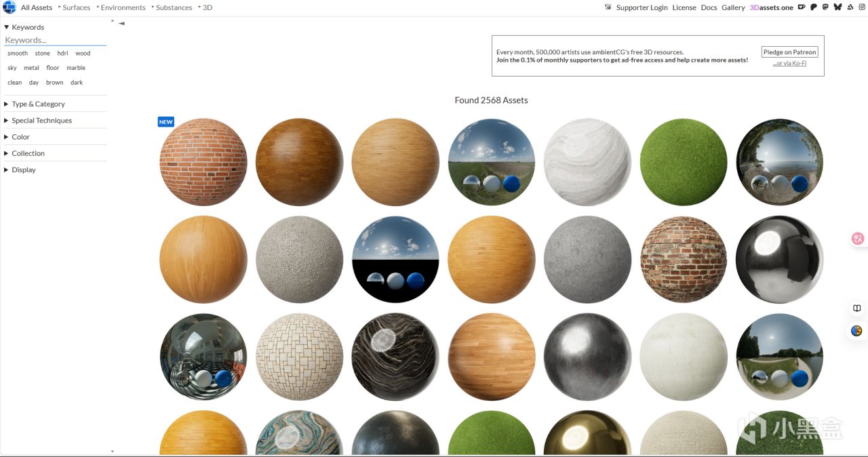868x457 pixels.
Task: Open the Ko-fi cup icon in the header
Action: (x=802, y=7)
